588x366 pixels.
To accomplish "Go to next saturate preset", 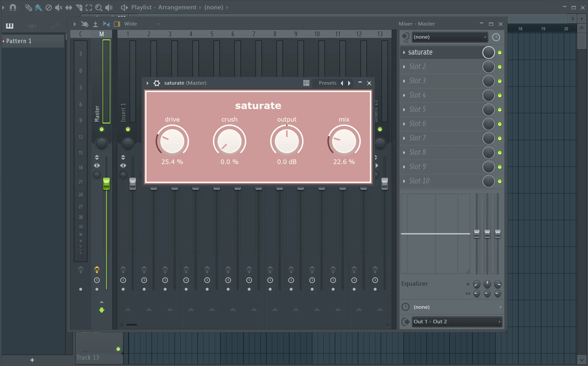I will tap(349, 83).
